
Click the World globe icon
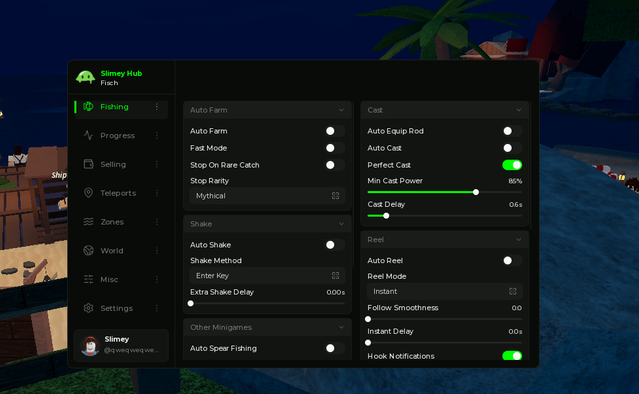(x=88, y=251)
